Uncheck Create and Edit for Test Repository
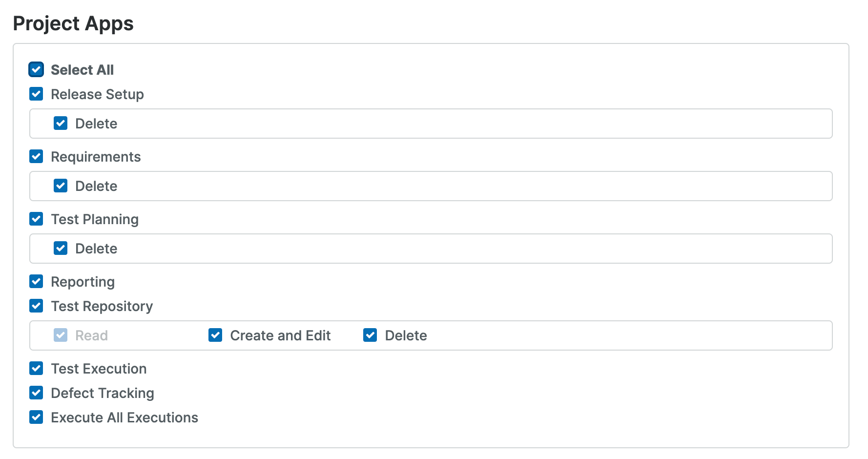Image resolution: width=868 pixels, height=459 pixels. point(215,335)
